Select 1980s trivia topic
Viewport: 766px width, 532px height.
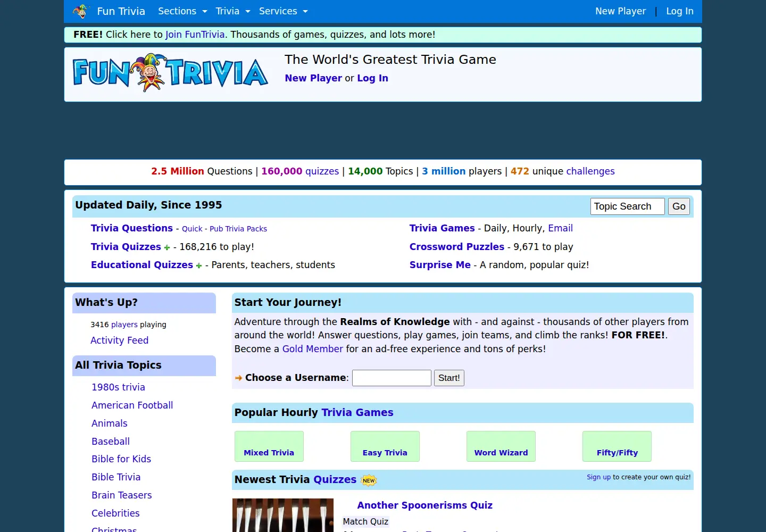point(118,387)
